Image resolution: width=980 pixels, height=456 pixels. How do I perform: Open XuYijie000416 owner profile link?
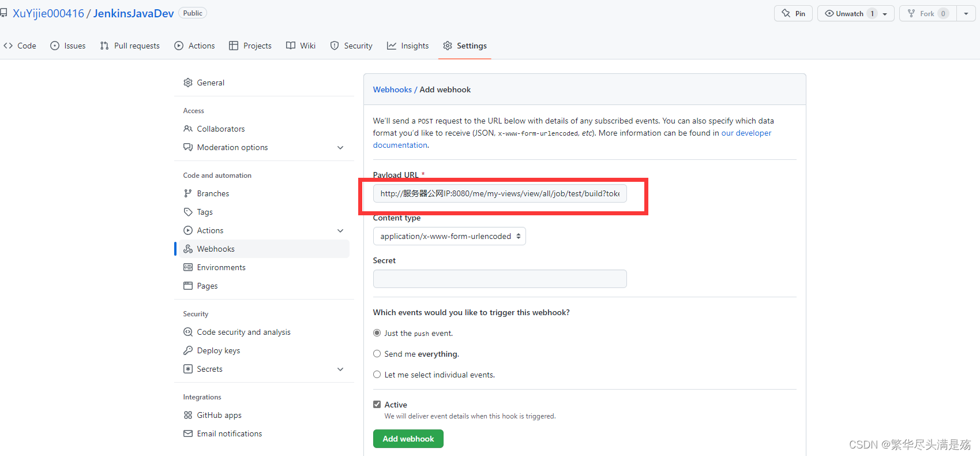[x=48, y=13]
